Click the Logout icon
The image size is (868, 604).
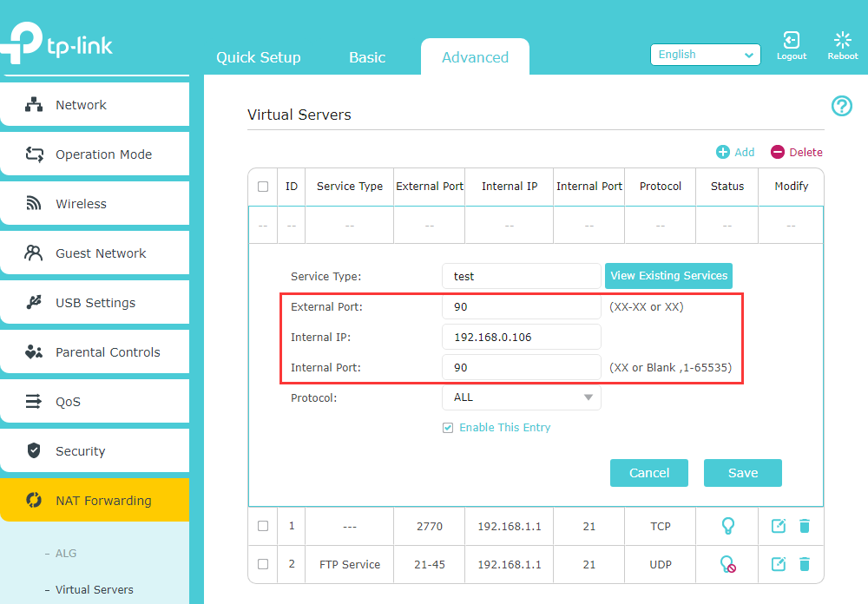[x=791, y=40]
